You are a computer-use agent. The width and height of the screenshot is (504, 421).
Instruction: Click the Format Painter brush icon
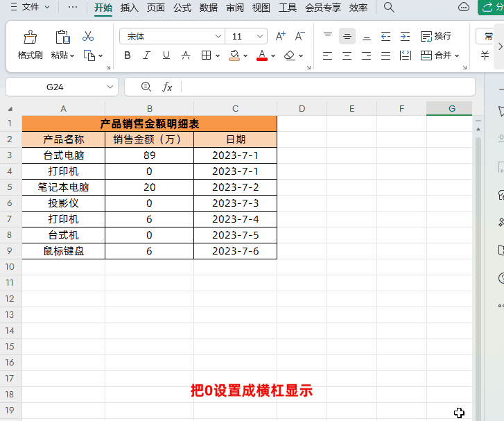31,37
